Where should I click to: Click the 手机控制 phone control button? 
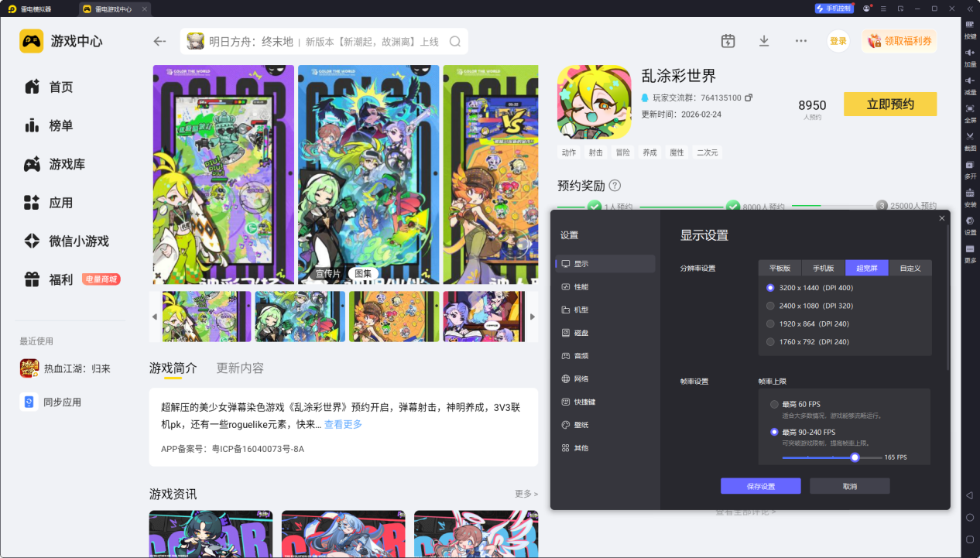click(834, 9)
